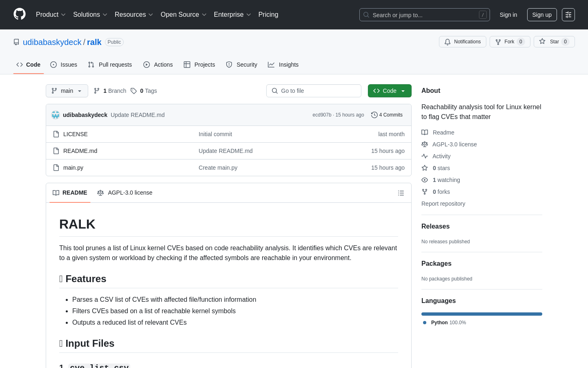Screen dimensions: 588x368
Task: Click the main.py file icon
Action: point(56,168)
